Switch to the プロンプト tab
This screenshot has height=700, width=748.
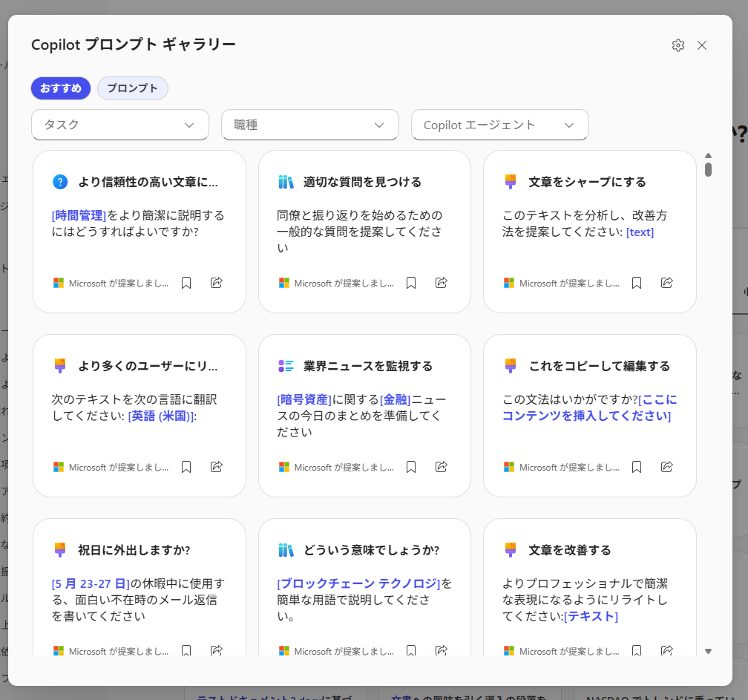[x=132, y=88]
